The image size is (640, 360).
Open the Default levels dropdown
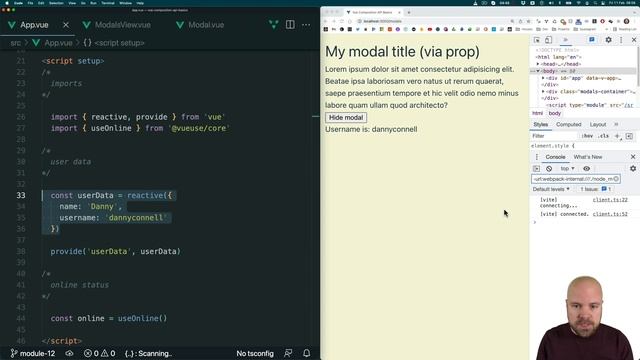pyautogui.click(x=551, y=189)
